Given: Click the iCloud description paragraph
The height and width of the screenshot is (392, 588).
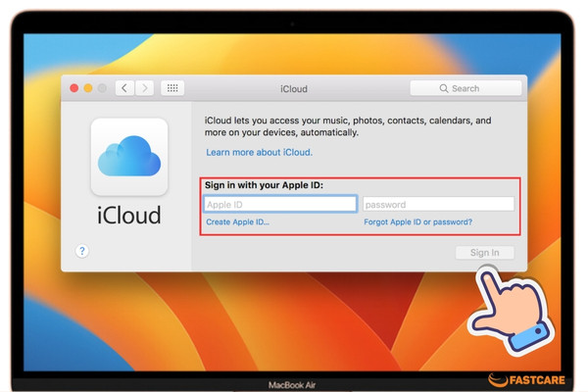Looking at the screenshot, I should (348, 126).
